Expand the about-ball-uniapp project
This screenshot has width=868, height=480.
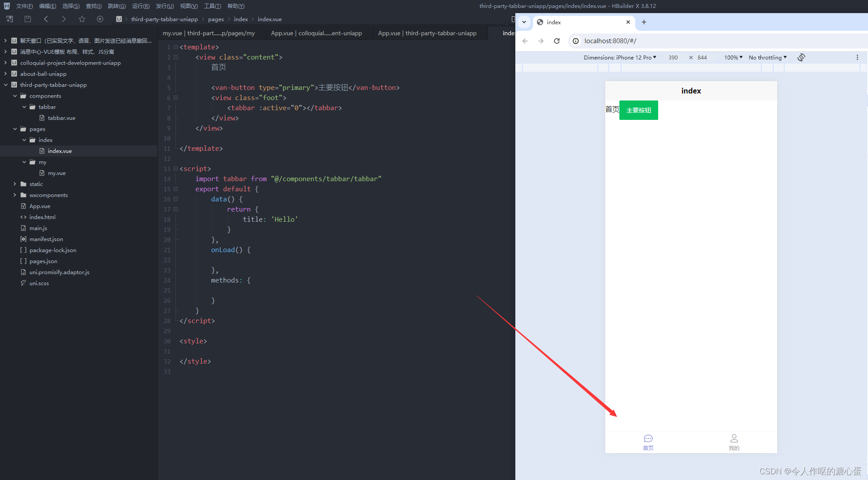coord(6,74)
